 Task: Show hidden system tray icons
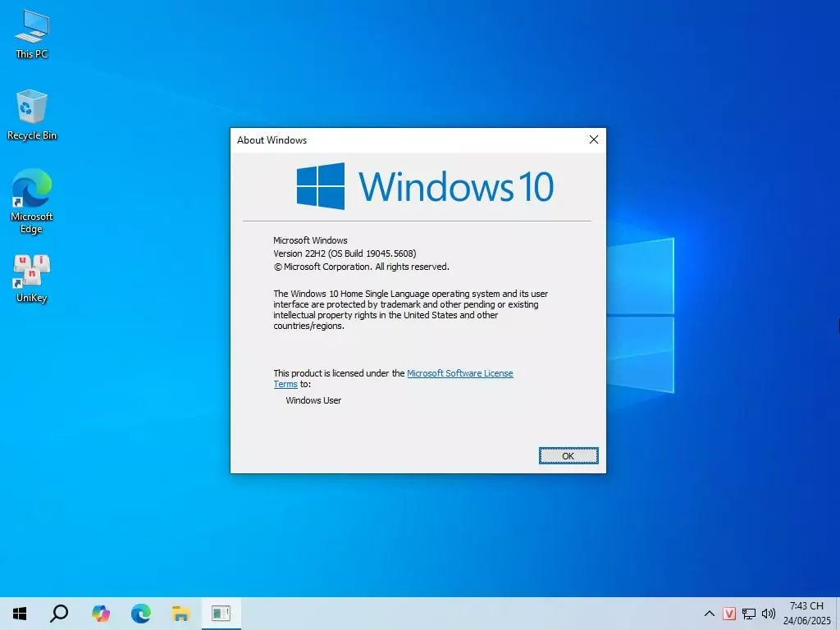(710, 614)
